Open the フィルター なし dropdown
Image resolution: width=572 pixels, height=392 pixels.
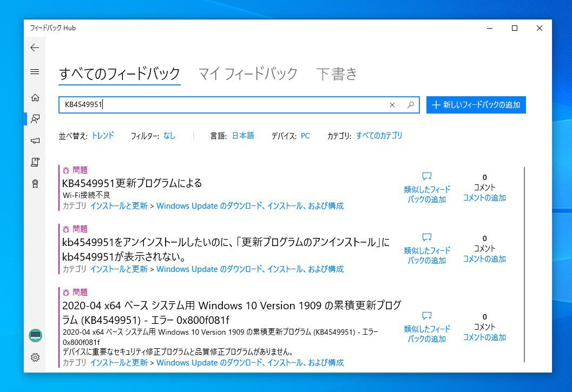click(x=169, y=136)
